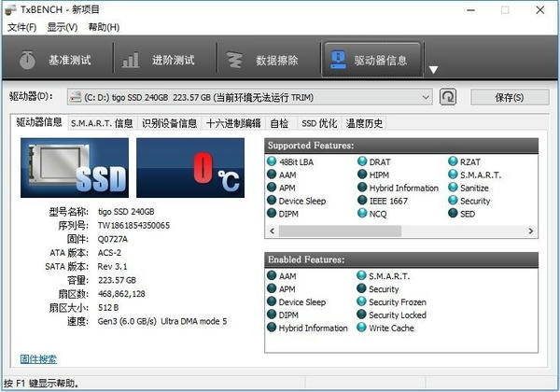Click the stopwatch icon for 基准测试

27,60
